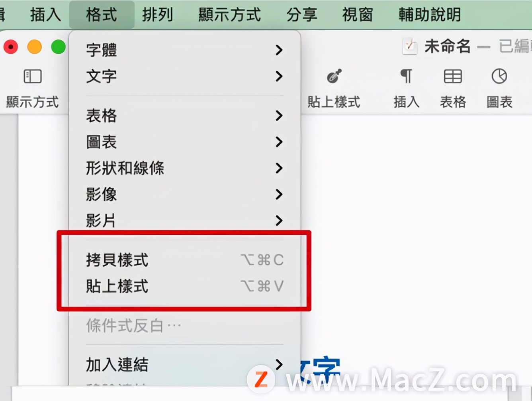Click the yellow minimize window button
Viewport: 532px width, 401px height.
pos(34,47)
